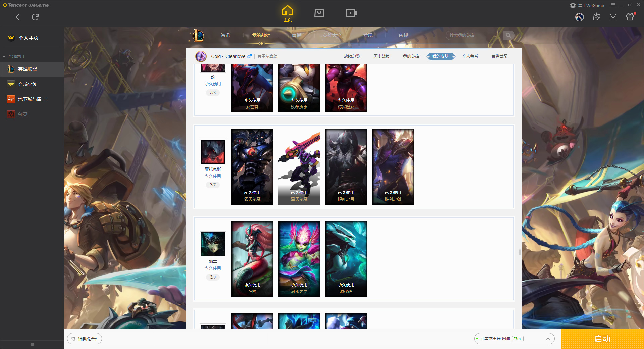Open the 荣誉截图 sub-tab
Viewport: 644px width, 349px height.
(x=499, y=56)
